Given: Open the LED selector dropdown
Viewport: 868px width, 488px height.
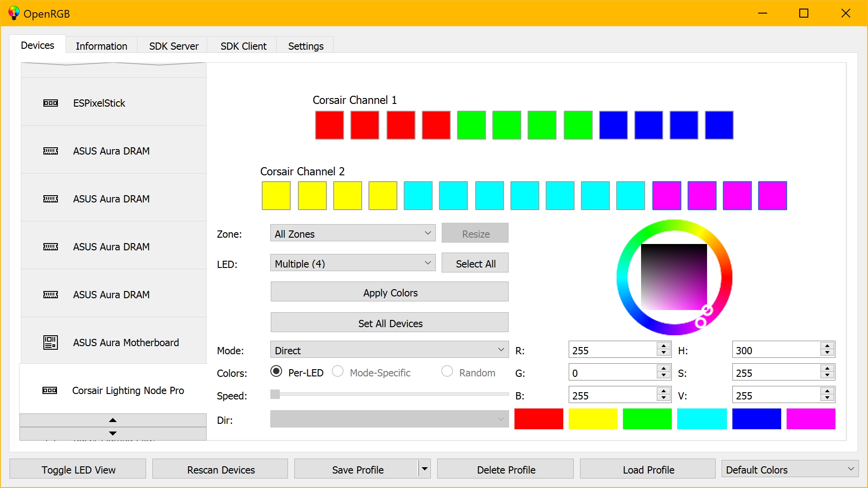Looking at the screenshot, I should click(x=352, y=263).
